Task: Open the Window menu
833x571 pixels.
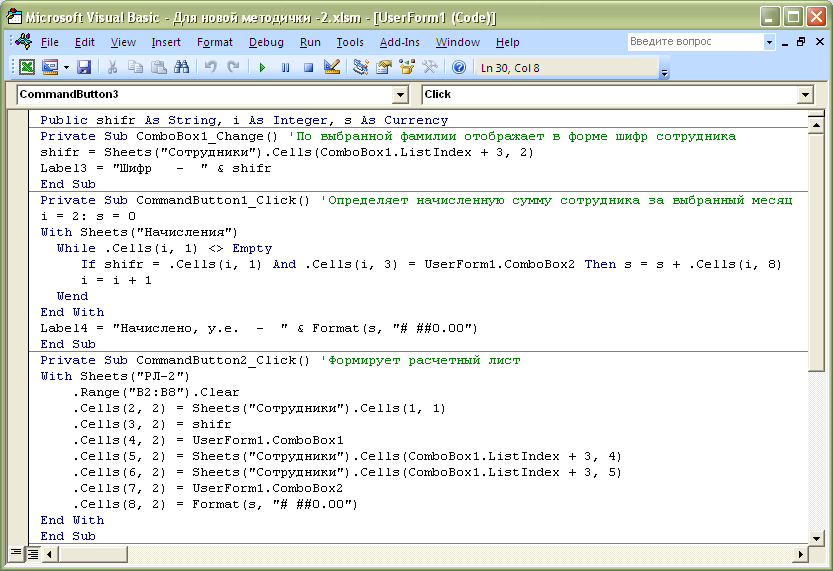Action: tap(457, 42)
